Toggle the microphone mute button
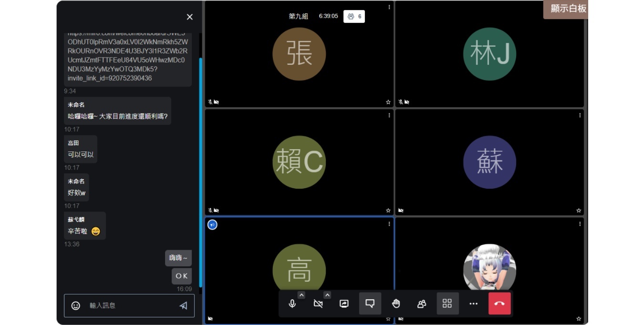644x325 pixels. pyautogui.click(x=292, y=304)
